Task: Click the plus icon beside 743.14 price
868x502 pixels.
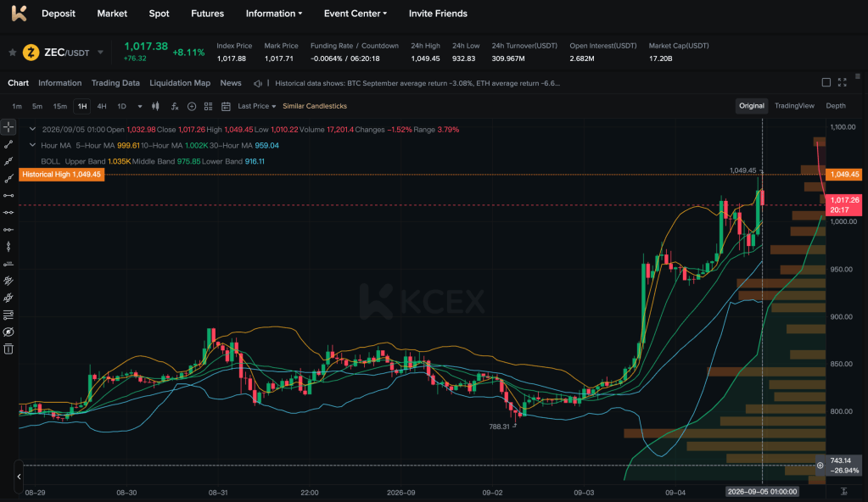Action: 820,466
